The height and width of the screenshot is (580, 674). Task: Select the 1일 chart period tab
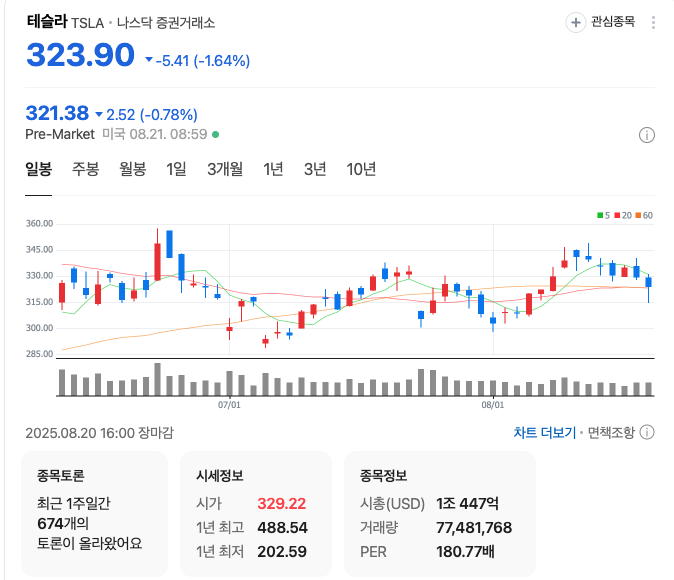pyautogui.click(x=176, y=169)
